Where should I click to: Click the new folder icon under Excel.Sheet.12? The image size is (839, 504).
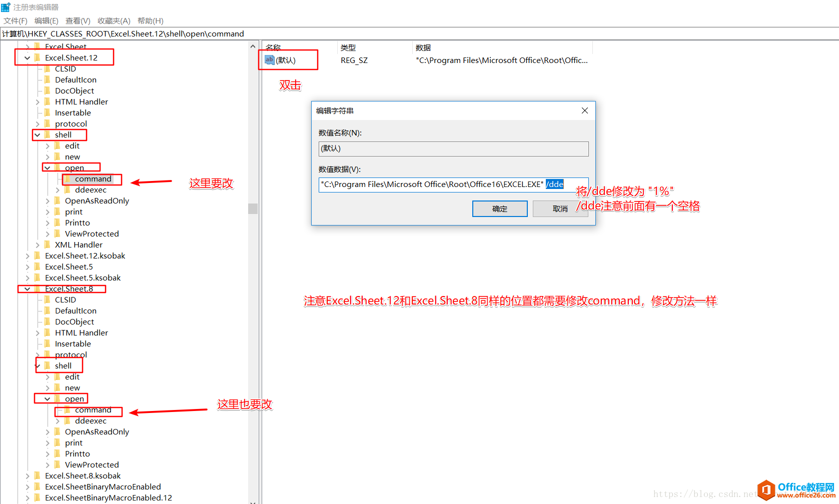(x=58, y=156)
